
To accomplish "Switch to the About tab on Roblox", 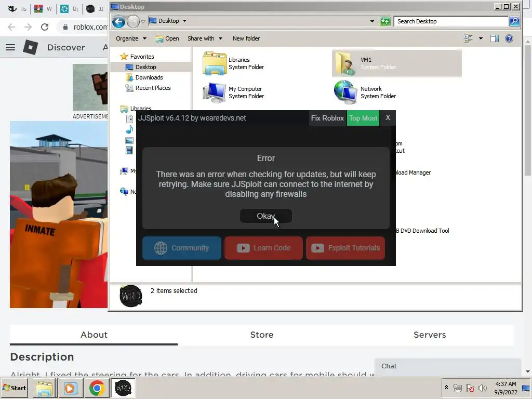I will (x=94, y=335).
